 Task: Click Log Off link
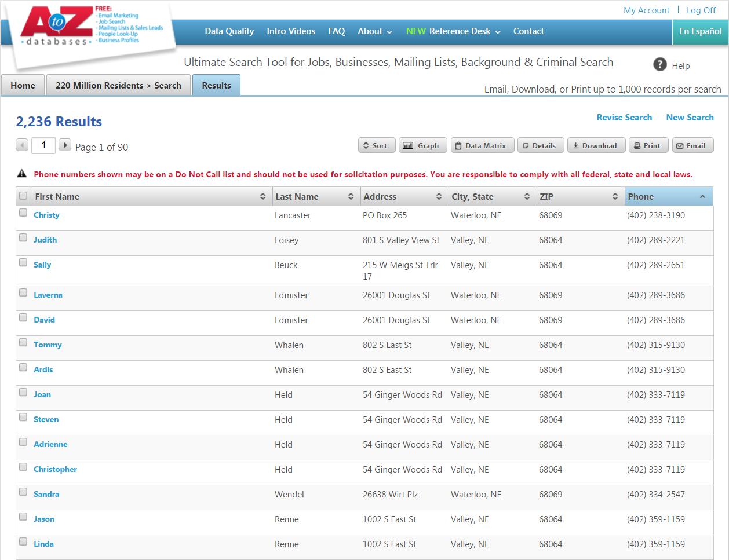[701, 10]
